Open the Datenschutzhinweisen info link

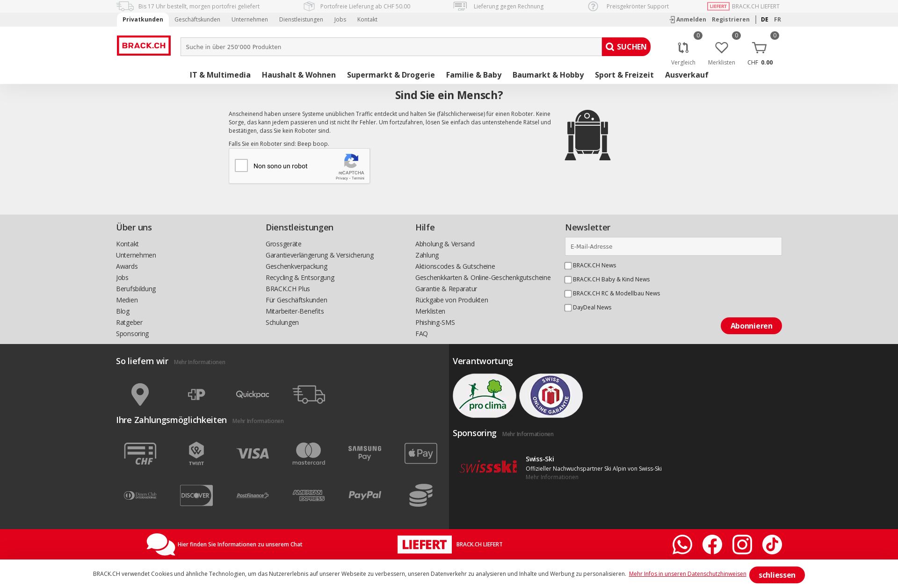[688, 574]
